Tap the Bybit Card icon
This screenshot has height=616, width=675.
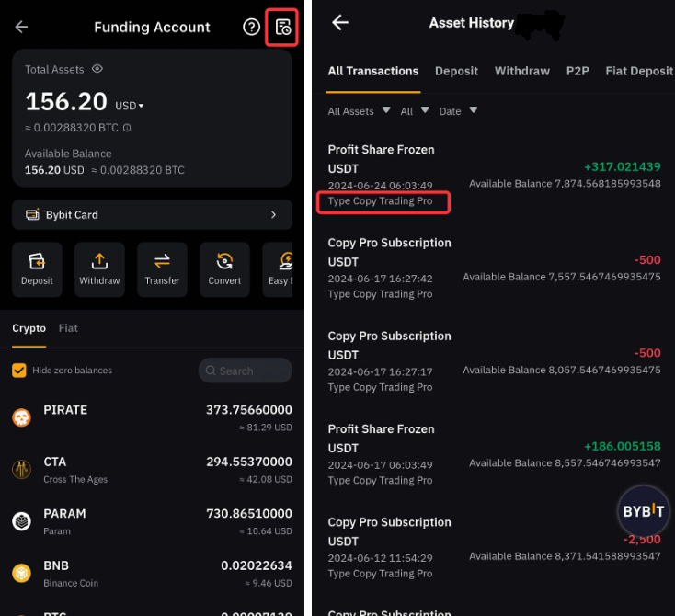[x=32, y=214]
